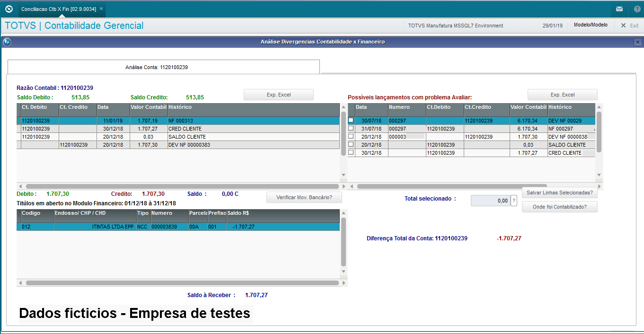Open the help question mark icon

pos(636,9)
